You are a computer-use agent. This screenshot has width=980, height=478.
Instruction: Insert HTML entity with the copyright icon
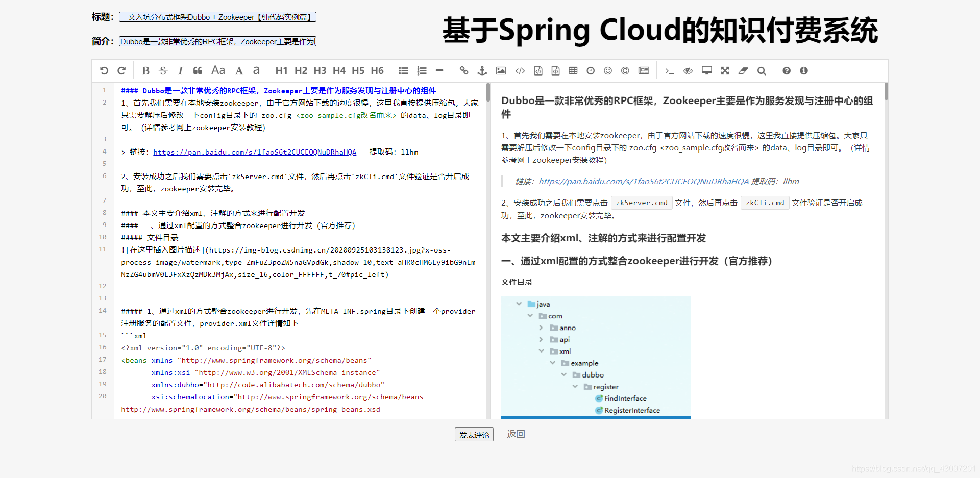(625, 71)
